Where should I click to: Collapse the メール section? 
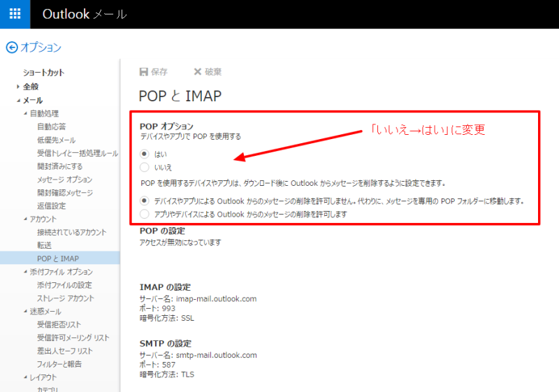(18, 101)
